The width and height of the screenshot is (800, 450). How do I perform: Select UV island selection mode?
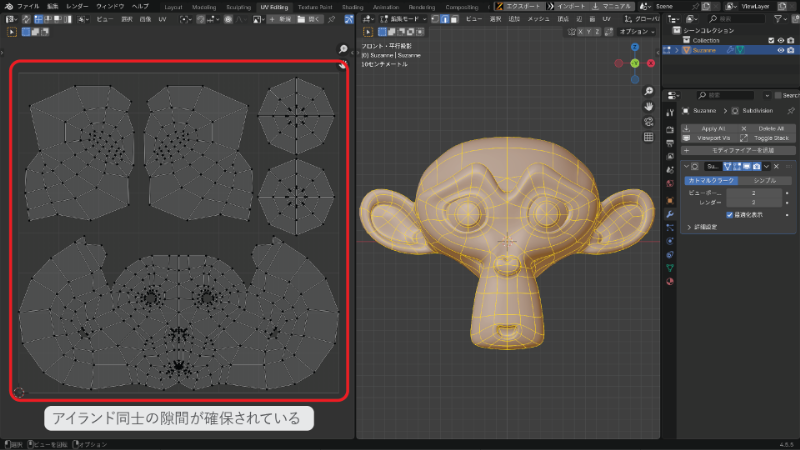pos(67,19)
